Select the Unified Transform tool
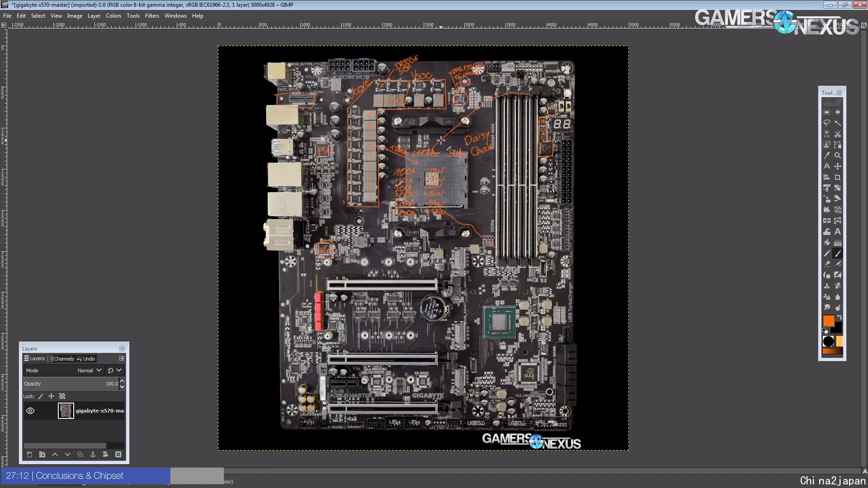Screen dimensions: 868x488 [827, 188]
